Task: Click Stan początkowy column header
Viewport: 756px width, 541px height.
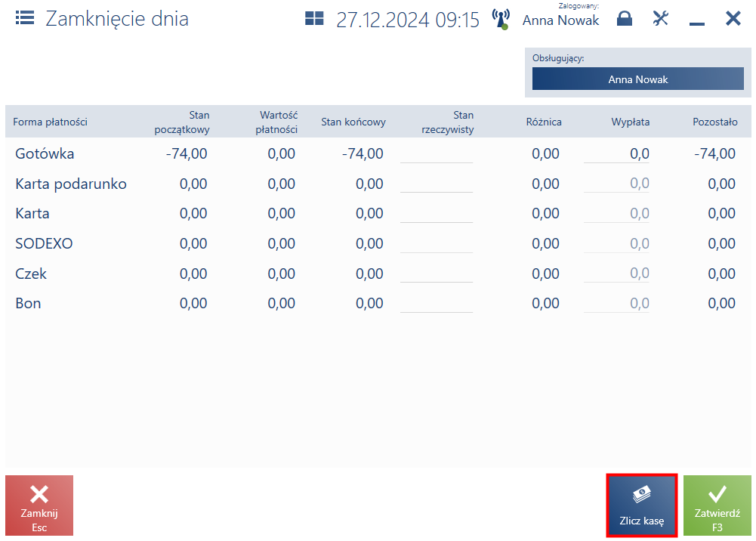Action: (x=182, y=122)
